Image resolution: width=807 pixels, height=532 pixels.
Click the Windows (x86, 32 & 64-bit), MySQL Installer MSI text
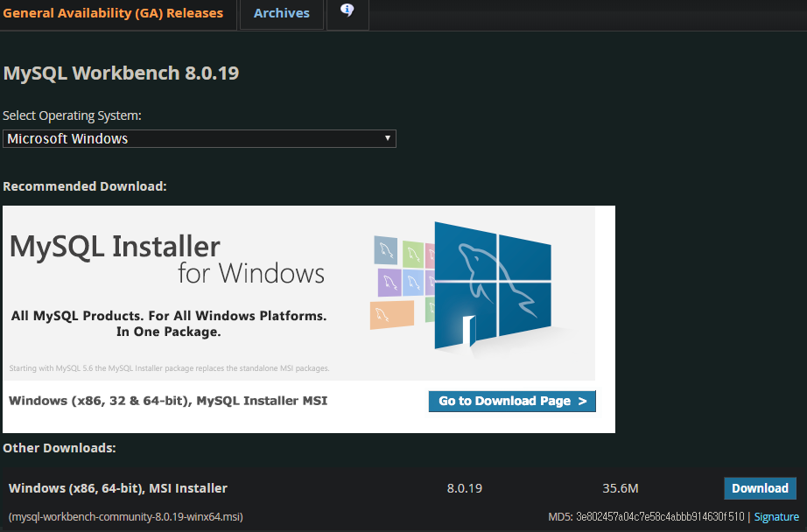click(168, 401)
